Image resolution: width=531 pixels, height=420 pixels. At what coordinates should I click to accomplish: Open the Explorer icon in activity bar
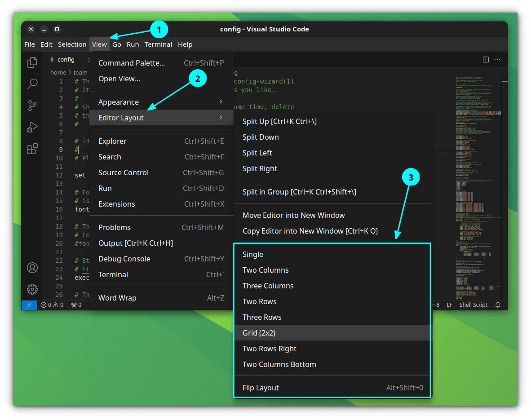point(32,62)
